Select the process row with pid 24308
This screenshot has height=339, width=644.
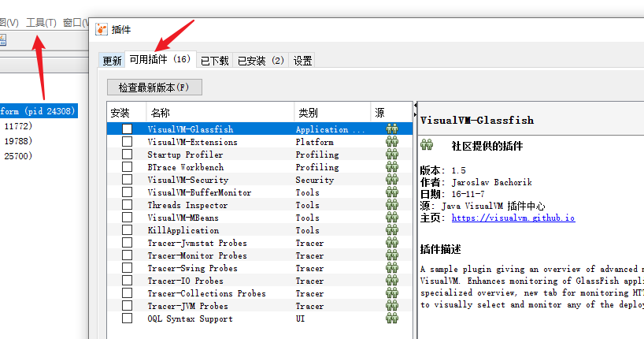(x=39, y=111)
